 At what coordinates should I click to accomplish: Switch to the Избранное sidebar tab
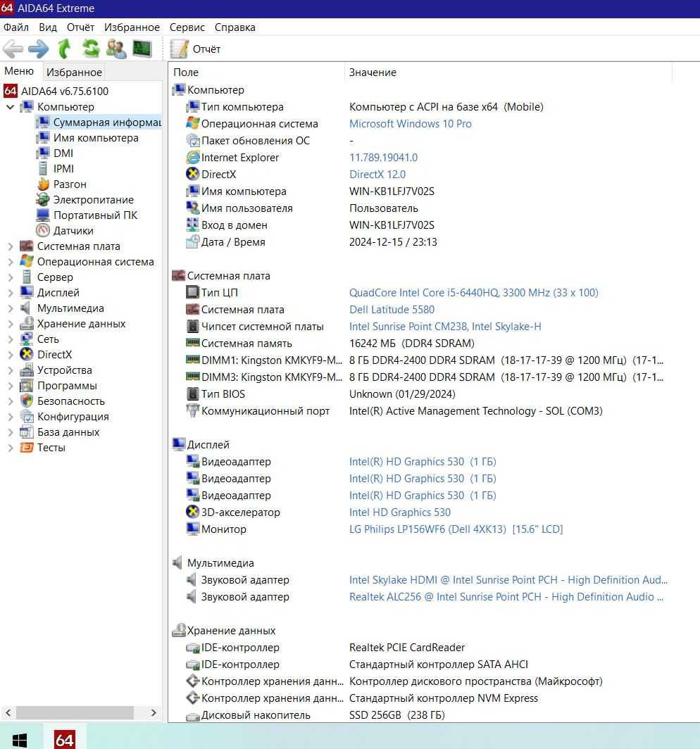(x=74, y=72)
